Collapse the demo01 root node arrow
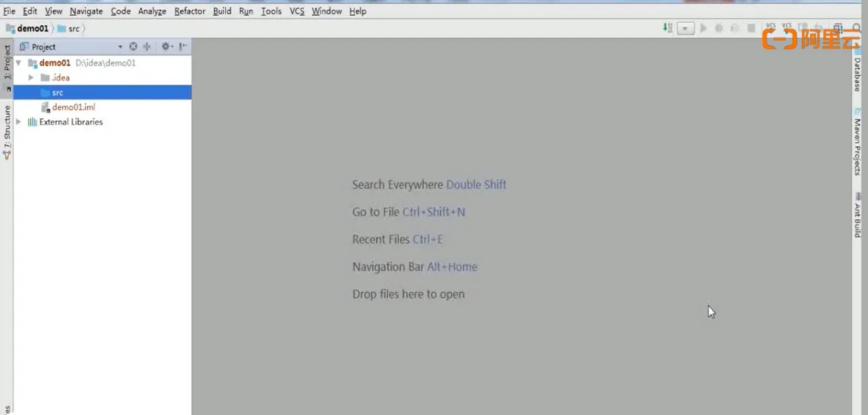Screen dimensions: 868x415 tap(18, 63)
